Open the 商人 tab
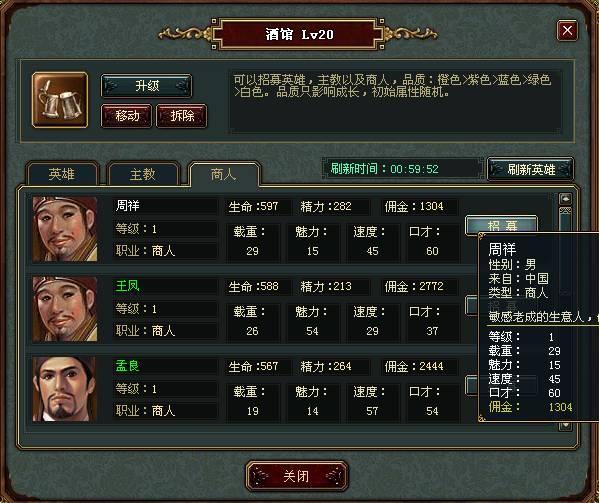The height and width of the screenshot is (503, 599). [x=224, y=174]
